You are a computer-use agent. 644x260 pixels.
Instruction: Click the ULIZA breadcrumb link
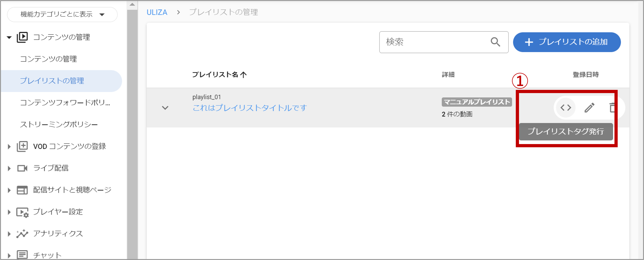pyautogui.click(x=157, y=12)
